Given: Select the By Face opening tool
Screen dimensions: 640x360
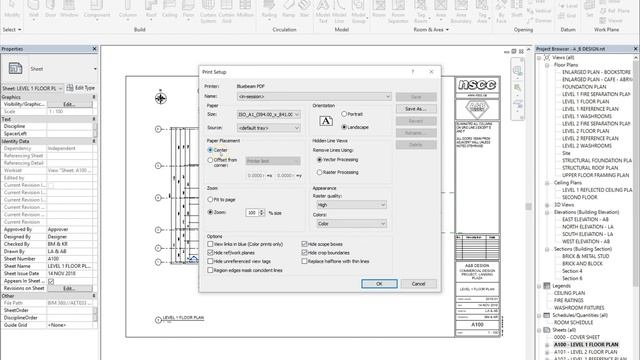Looking at the screenshot, I should tap(501, 11).
